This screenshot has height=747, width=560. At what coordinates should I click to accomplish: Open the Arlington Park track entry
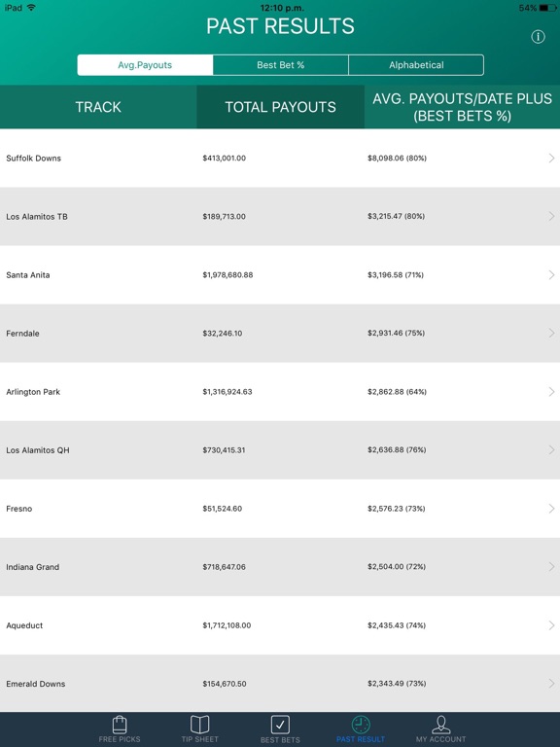click(x=33, y=392)
